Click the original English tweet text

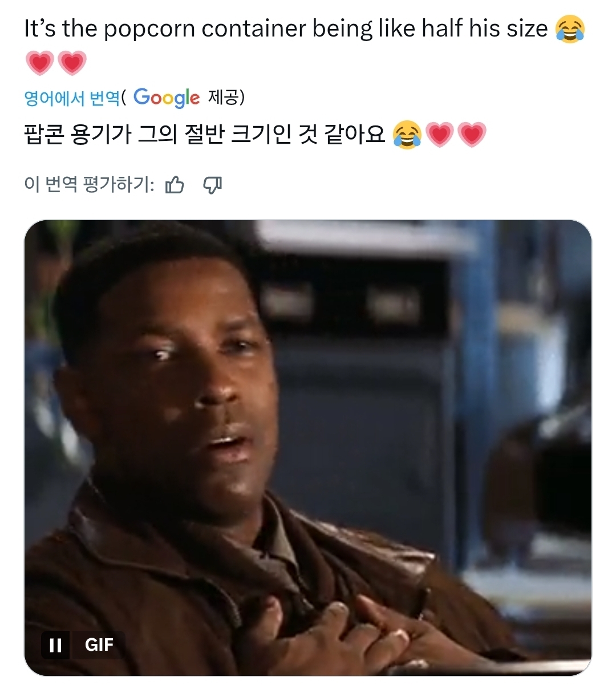286,29
